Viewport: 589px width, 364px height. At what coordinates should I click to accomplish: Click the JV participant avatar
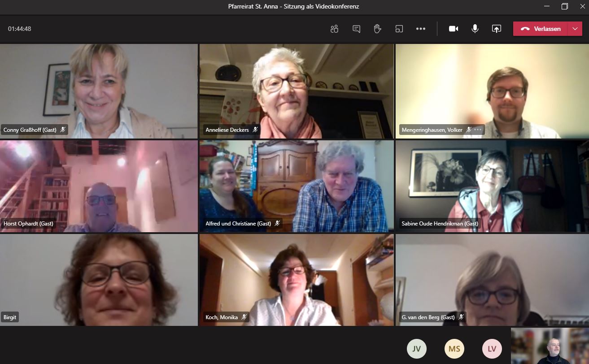[x=417, y=349]
